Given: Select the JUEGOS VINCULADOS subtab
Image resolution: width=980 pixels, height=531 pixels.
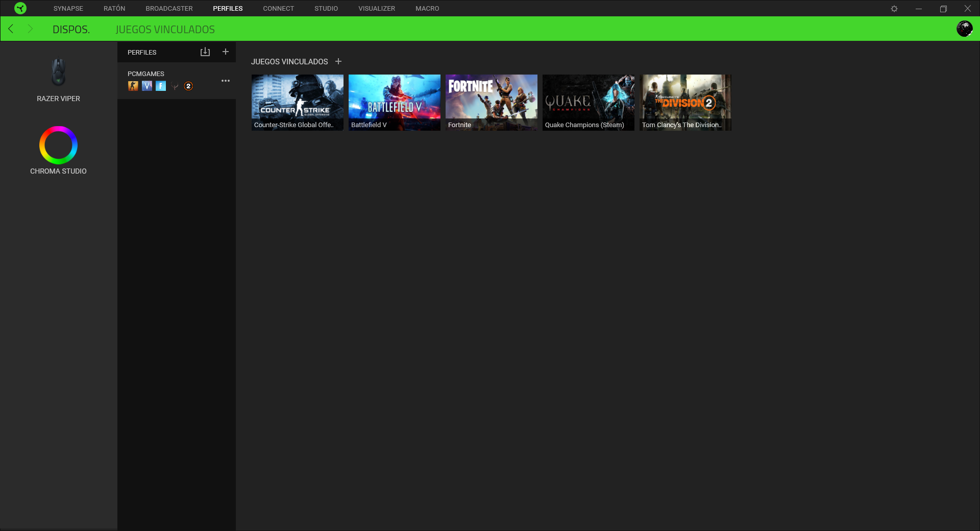Looking at the screenshot, I should point(165,30).
